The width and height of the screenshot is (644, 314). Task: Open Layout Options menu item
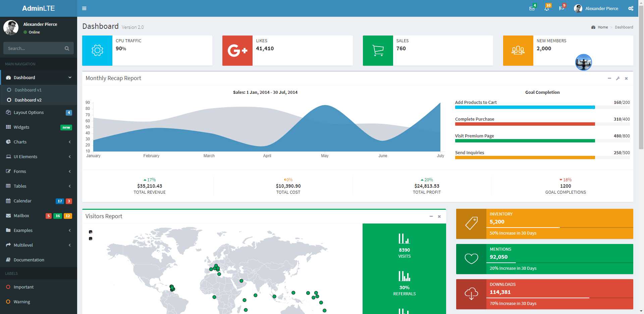(x=39, y=112)
